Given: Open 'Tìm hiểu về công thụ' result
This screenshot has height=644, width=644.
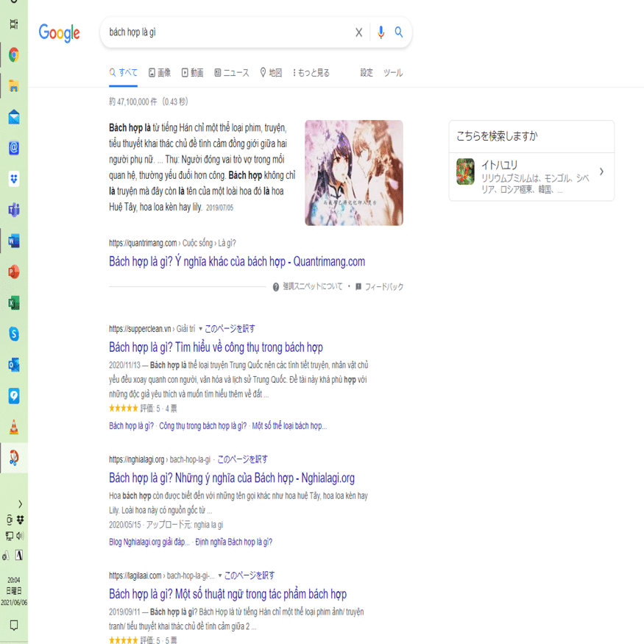Looking at the screenshot, I should click(x=216, y=347).
